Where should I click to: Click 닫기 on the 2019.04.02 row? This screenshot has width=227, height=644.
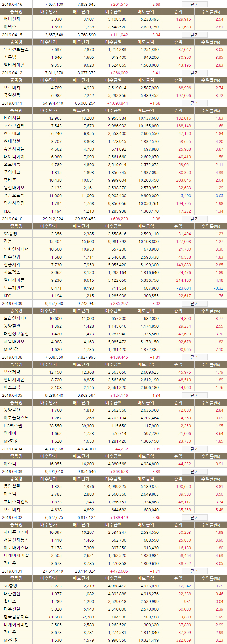(x=194, y=518)
